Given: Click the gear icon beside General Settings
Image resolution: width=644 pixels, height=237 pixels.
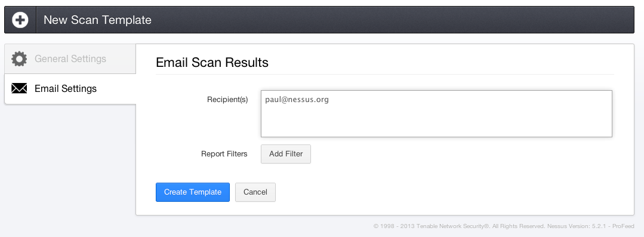Looking at the screenshot, I should pos(19,59).
